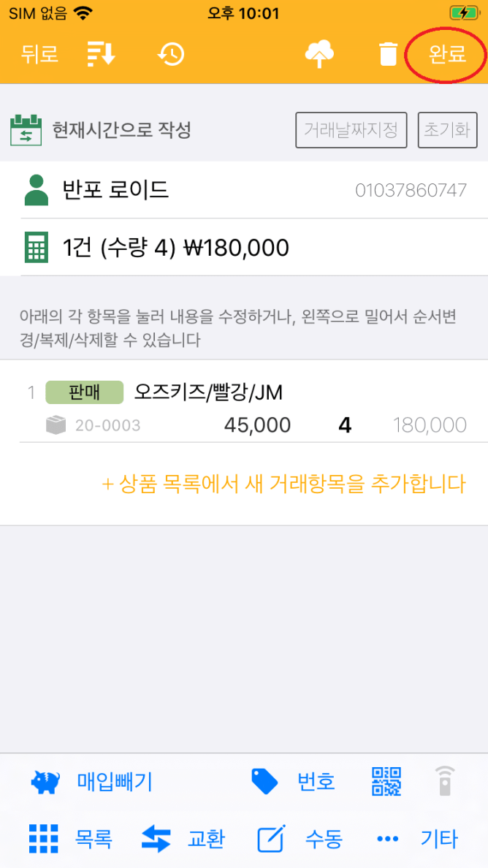The width and height of the screenshot is (488, 868).
Task: Select customer 반포 로이드 row
Action: (x=244, y=191)
